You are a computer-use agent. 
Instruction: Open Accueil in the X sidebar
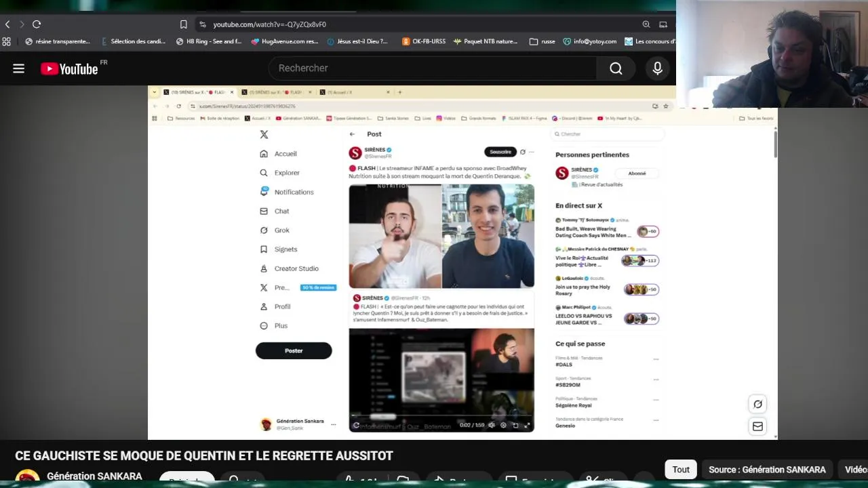[279, 154]
